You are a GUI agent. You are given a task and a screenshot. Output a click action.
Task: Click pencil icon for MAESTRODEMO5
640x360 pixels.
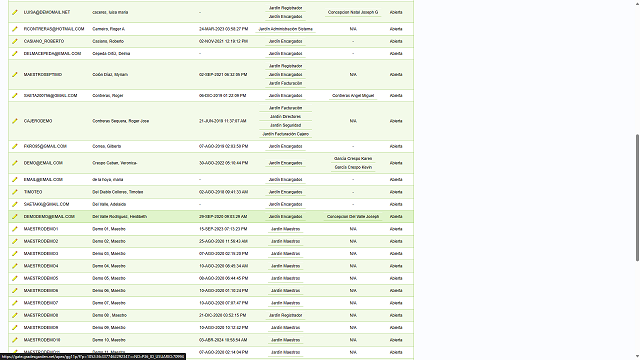point(15,278)
